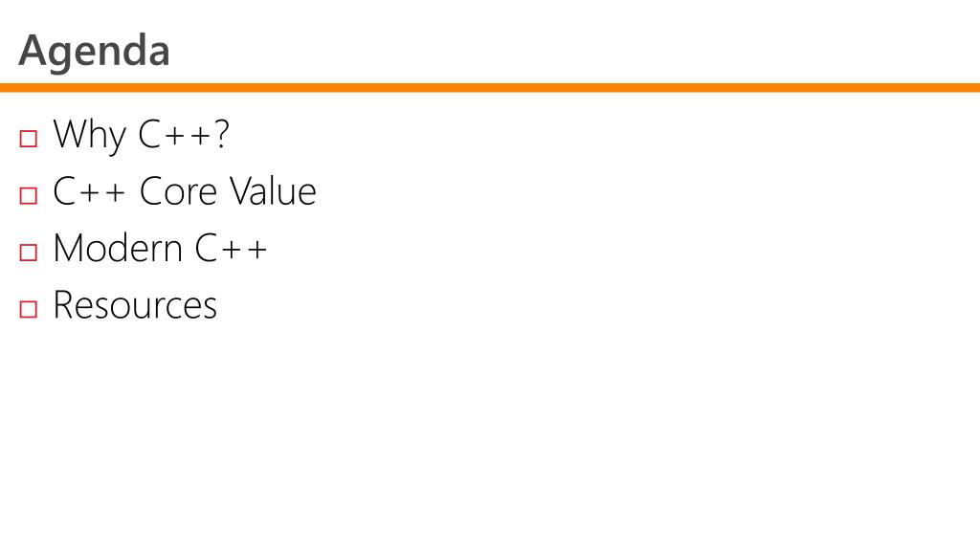The width and height of the screenshot is (980, 551).
Task: Select the square bullet before C++ Core Value
Action: (x=28, y=195)
